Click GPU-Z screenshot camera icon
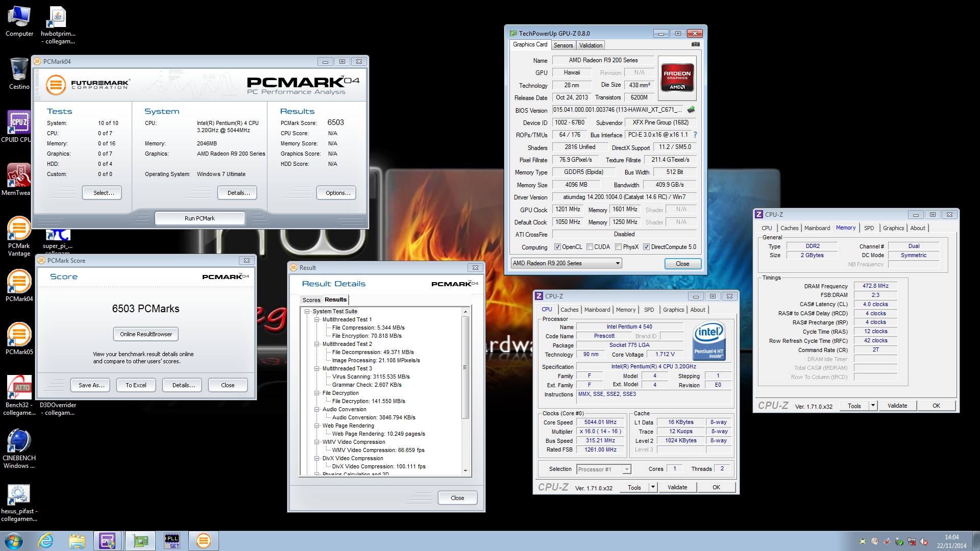The image size is (980, 551). 695,44
